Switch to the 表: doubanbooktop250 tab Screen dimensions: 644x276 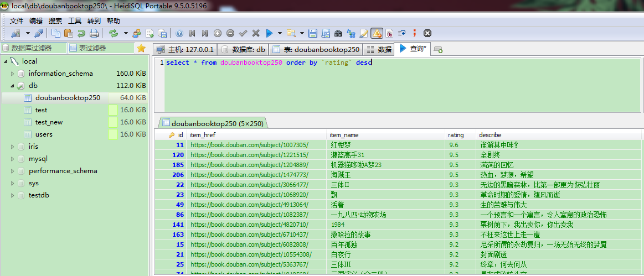[316, 50]
